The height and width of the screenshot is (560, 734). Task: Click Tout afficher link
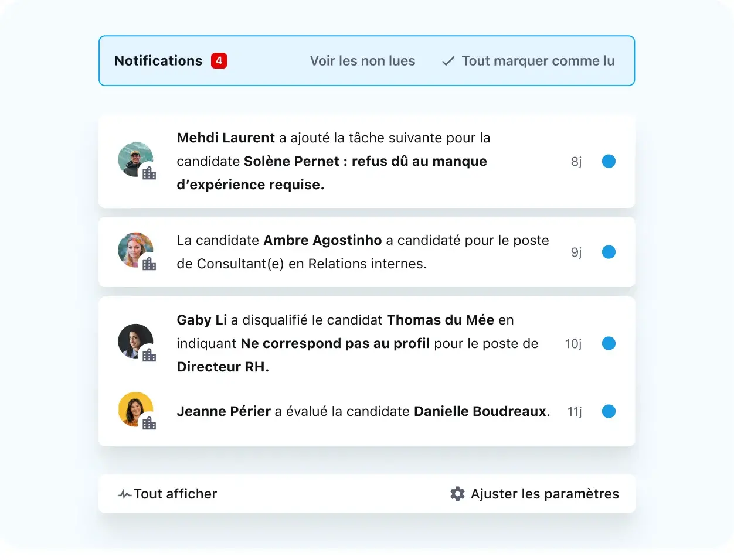(175, 494)
